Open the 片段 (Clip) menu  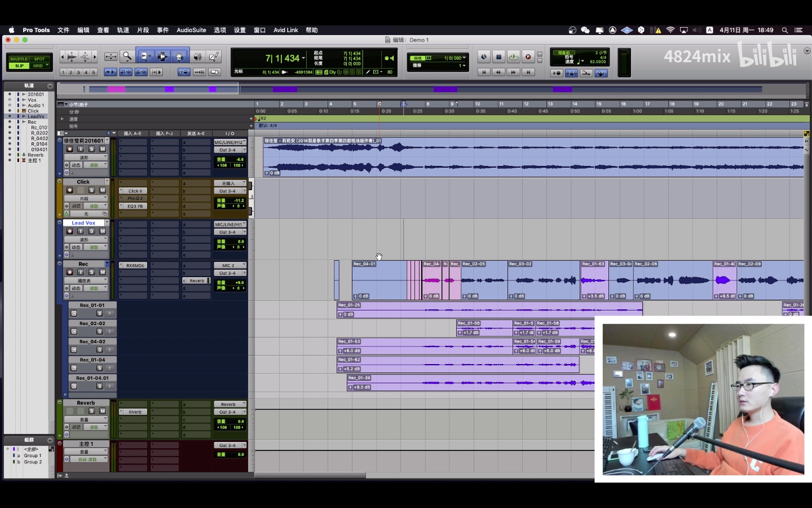coord(143,30)
